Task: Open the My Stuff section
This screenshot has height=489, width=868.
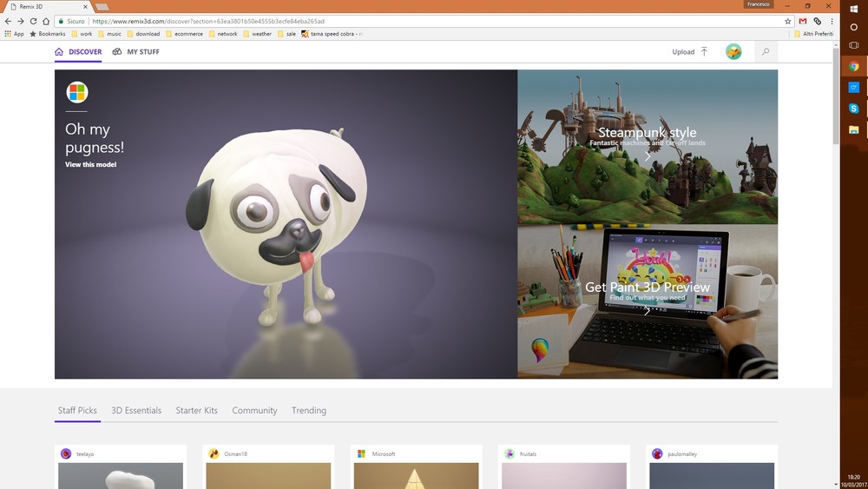Action: pos(135,51)
